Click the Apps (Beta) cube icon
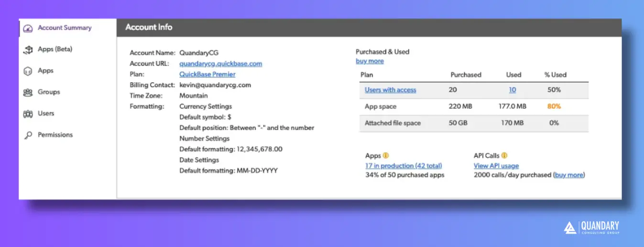Image resolution: width=644 pixels, height=247 pixels. pos(28,49)
